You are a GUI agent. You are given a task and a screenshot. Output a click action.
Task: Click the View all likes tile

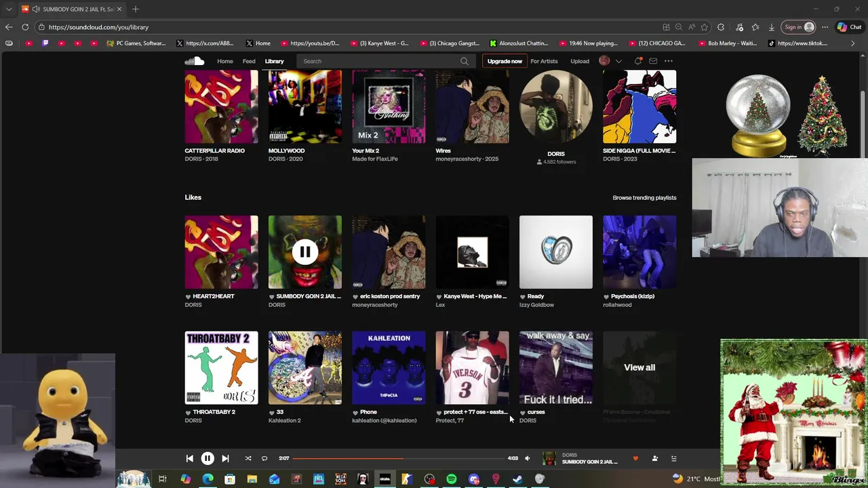[639, 368]
